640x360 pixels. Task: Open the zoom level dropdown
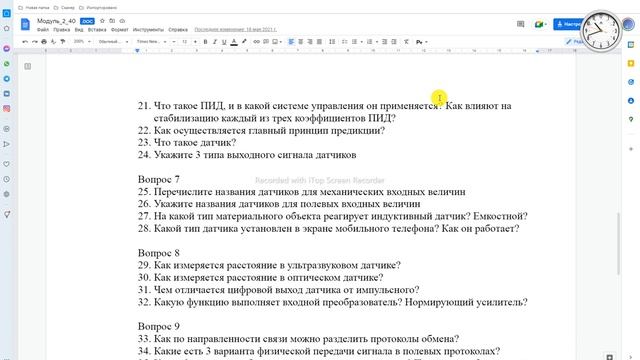pyautogui.click(x=82, y=42)
